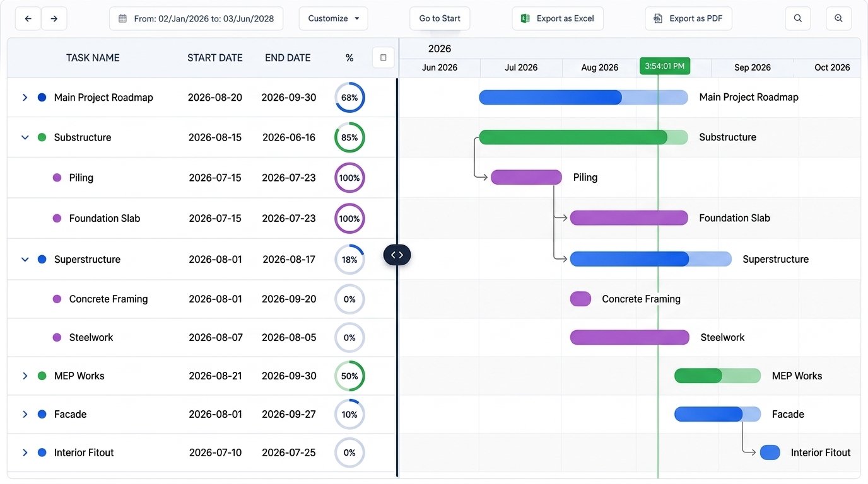Click the 10% progress ring for Facade
The height and width of the screenshot is (484, 868).
click(349, 415)
